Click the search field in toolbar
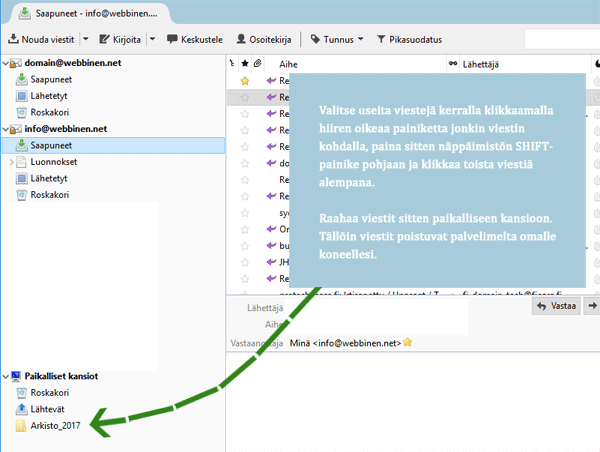The height and width of the screenshot is (452, 600). [x=562, y=39]
